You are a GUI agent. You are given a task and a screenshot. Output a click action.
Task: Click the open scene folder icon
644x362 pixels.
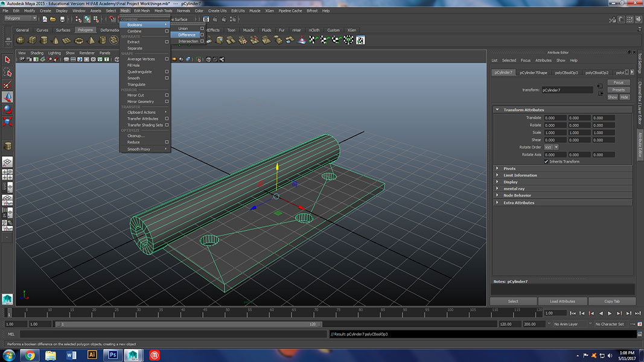tap(53, 19)
